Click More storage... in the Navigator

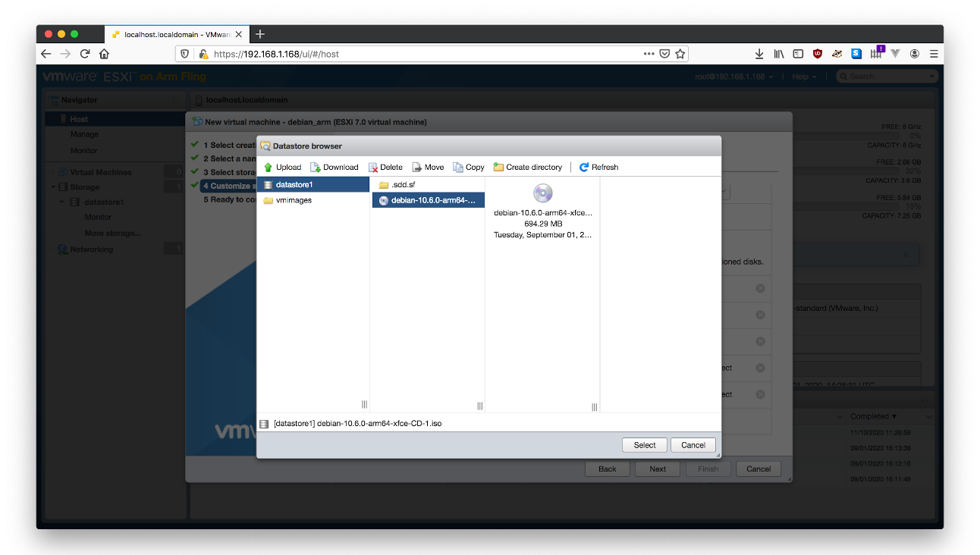[x=112, y=234]
